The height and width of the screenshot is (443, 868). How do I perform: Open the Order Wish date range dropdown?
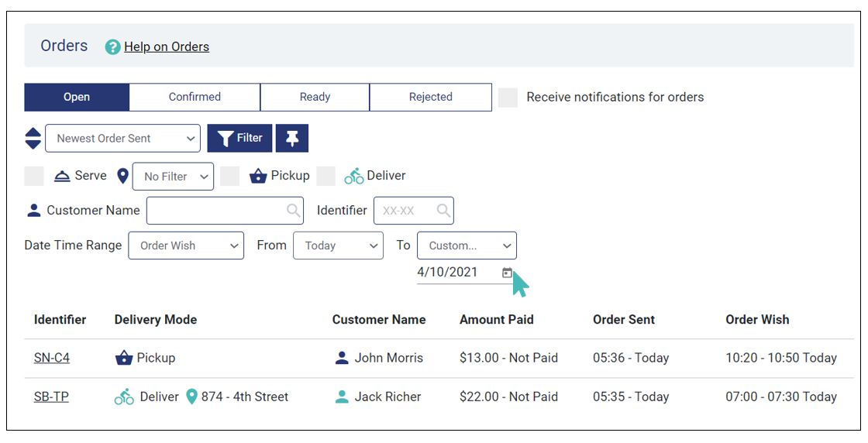(186, 246)
